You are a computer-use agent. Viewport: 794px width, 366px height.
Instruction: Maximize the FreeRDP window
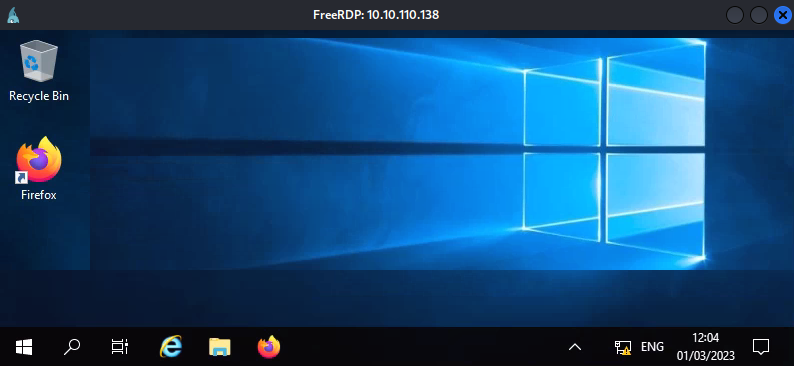tap(759, 15)
